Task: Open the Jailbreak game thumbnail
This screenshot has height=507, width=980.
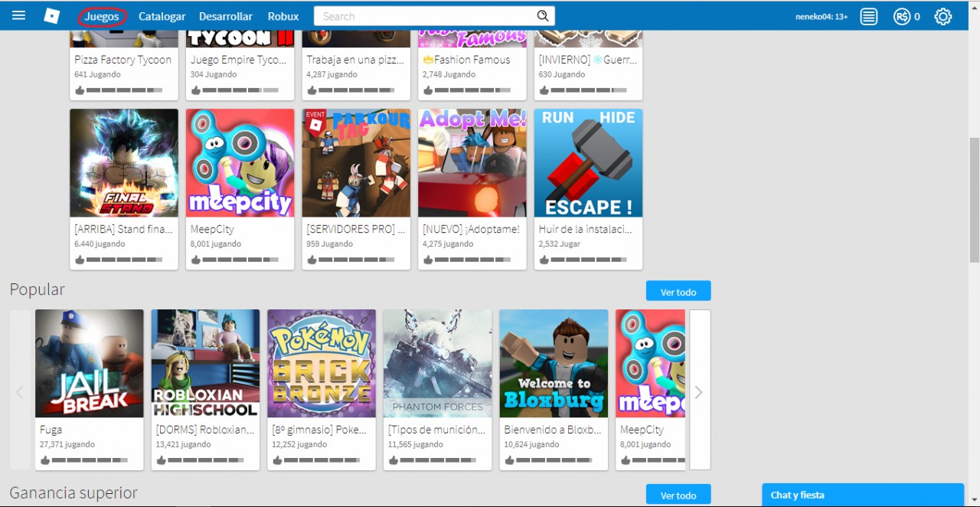Action: click(x=90, y=363)
